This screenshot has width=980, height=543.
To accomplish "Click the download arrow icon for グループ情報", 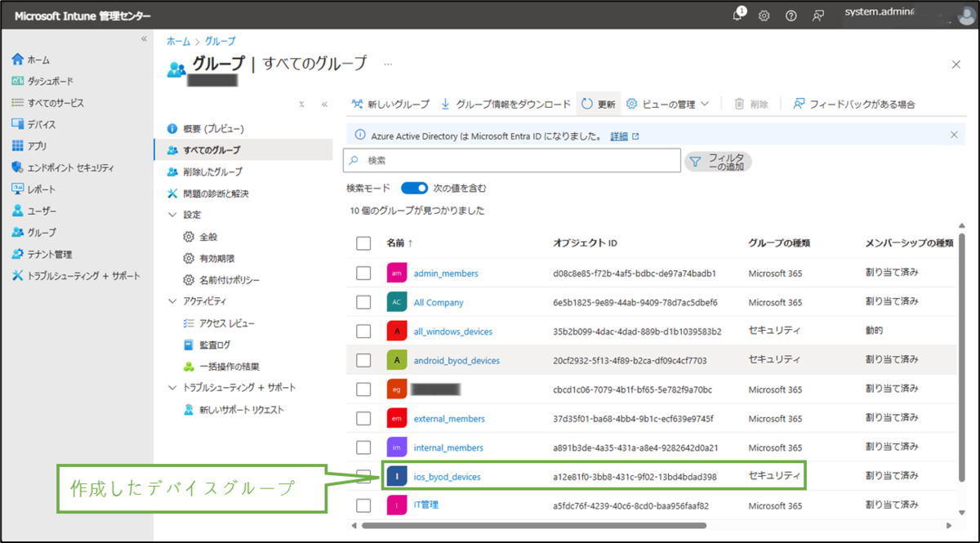I will [x=445, y=104].
